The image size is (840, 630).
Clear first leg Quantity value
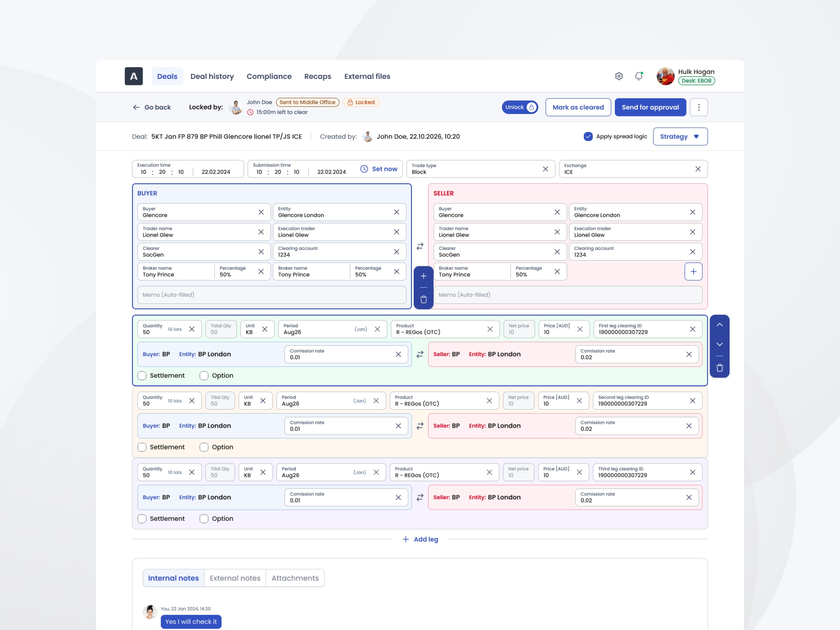192,329
